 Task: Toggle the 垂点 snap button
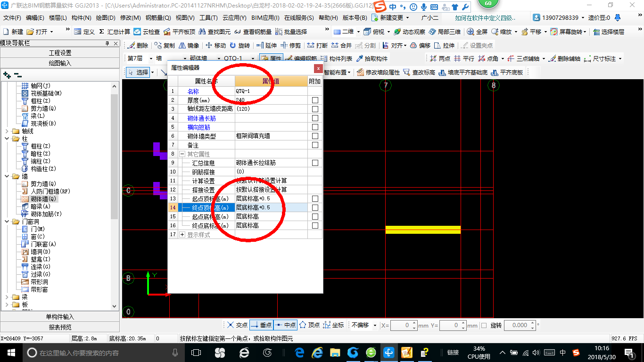pyautogui.click(x=261, y=325)
